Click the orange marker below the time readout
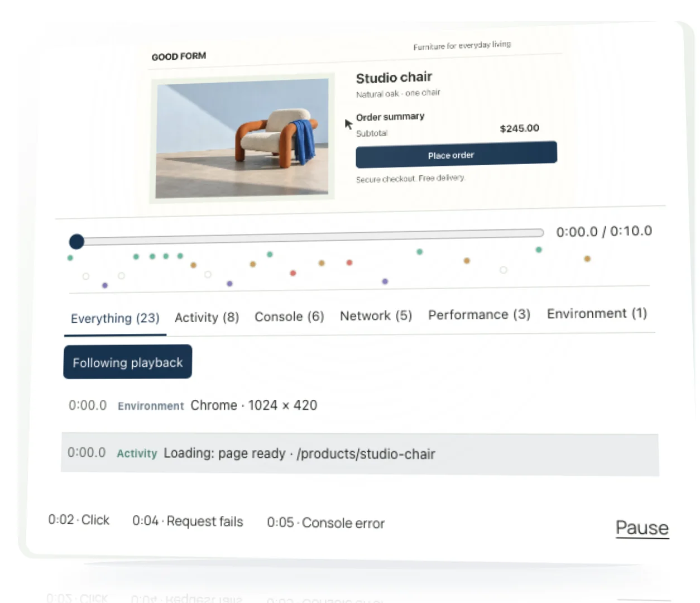This screenshot has width=700, height=603. click(587, 259)
